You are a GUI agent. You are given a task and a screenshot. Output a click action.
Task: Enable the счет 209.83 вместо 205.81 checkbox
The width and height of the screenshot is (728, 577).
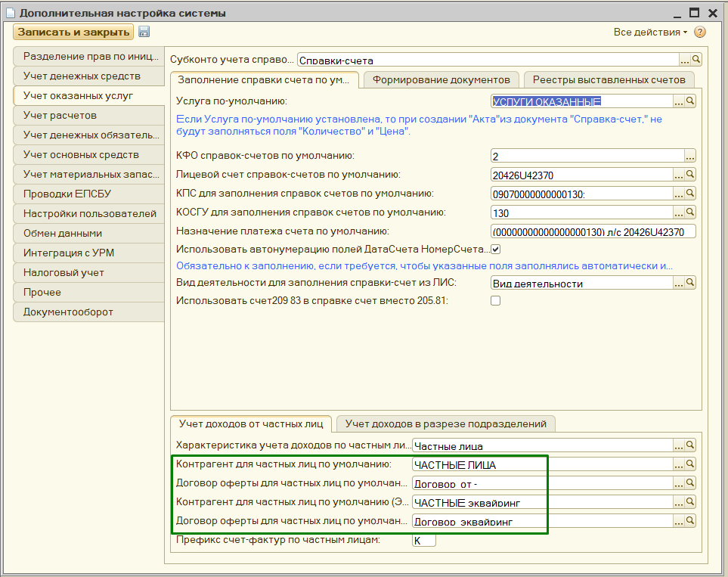pyautogui.click(x=496, y=301)
